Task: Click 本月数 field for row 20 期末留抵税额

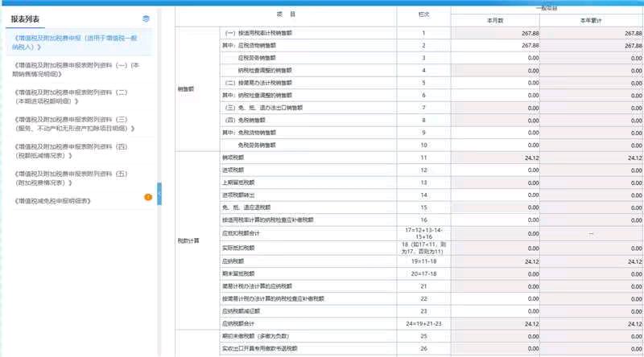Action: (x=495, y=274)
